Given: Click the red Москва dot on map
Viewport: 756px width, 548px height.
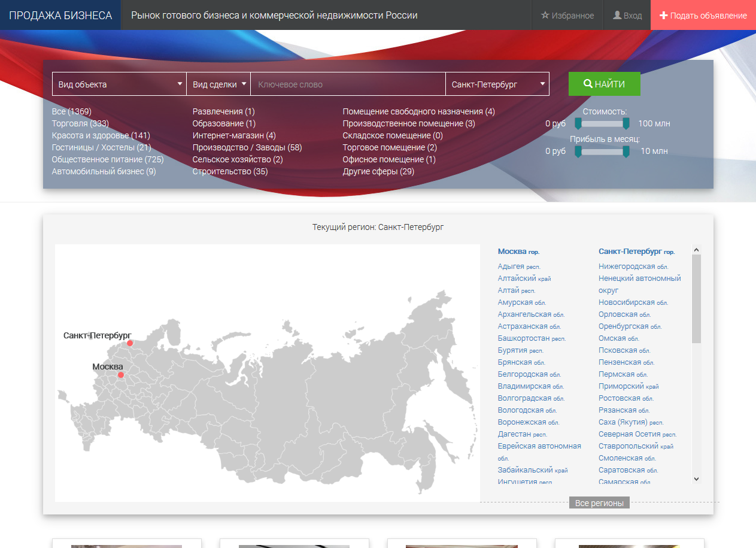Looking at the screenshot, I should (x=120, y=375).
